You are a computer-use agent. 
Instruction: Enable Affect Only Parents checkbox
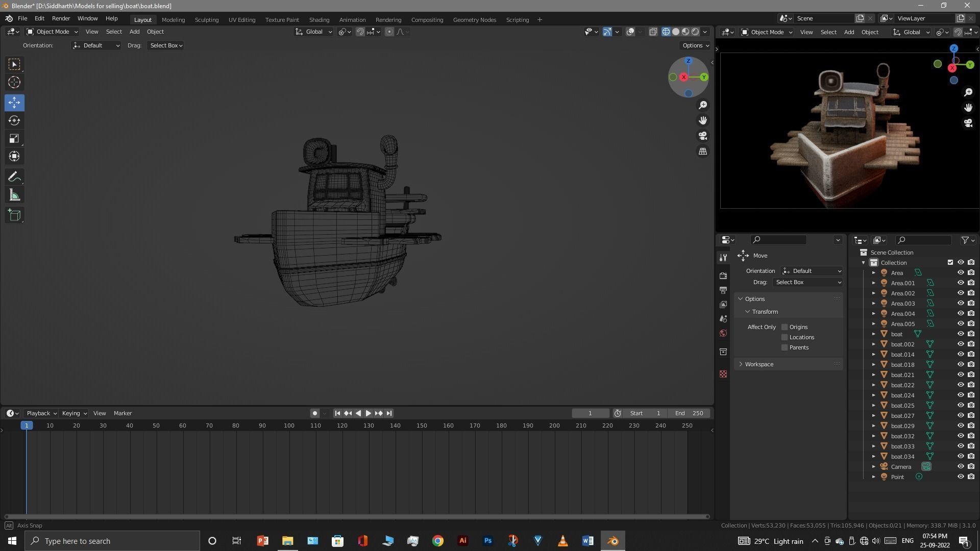785,347
